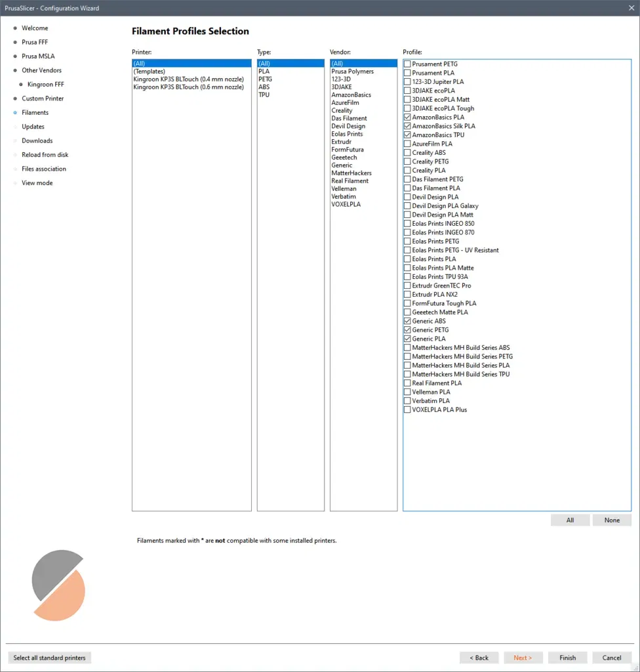Uncheck AmazonBasics Silk PLA
640x672 pixels.
[407, 126]
